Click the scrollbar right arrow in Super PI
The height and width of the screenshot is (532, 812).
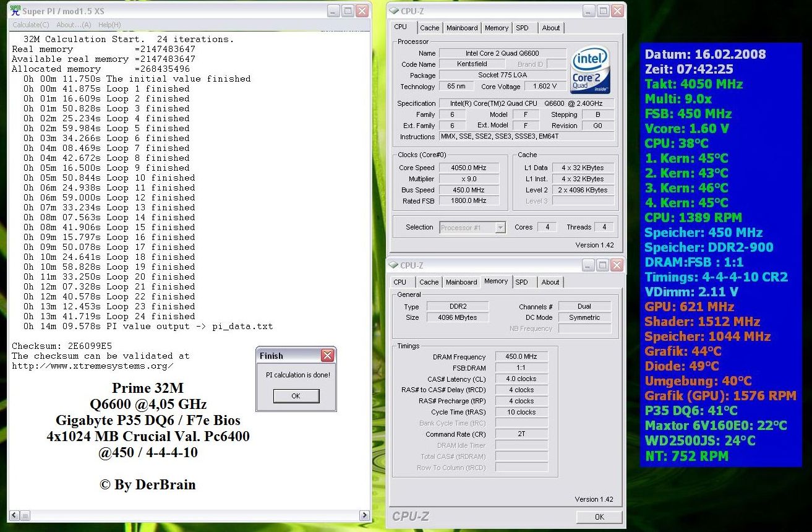pos(363,515)
